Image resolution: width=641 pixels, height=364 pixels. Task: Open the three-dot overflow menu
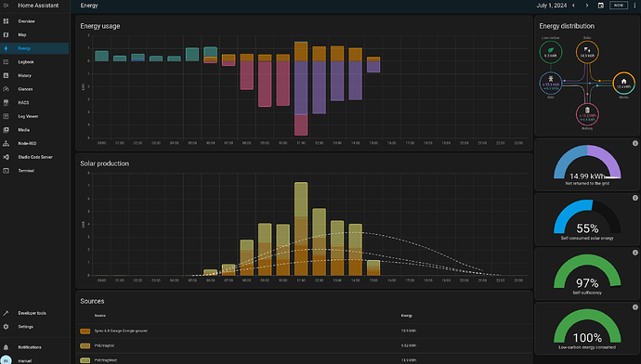[634, 6]
